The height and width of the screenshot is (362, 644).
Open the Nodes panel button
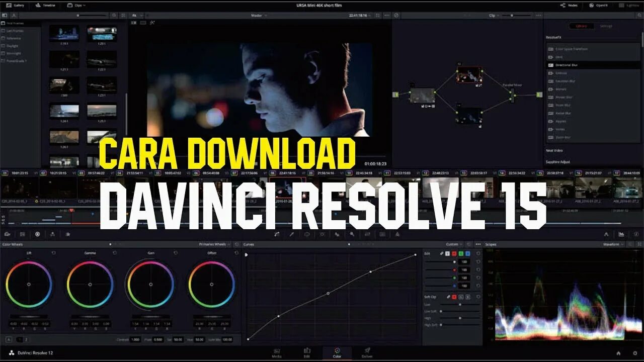click(569, 5)
